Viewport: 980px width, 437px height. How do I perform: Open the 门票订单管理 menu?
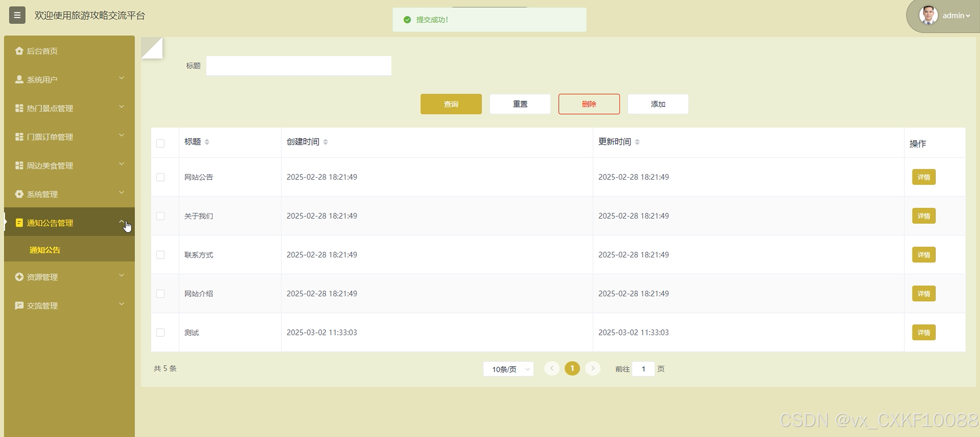[x=50, y=137]
